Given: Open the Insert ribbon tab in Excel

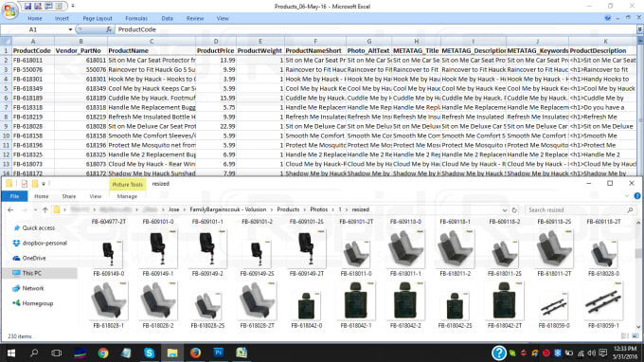Looking at the screenshot, I should point(62,19).
